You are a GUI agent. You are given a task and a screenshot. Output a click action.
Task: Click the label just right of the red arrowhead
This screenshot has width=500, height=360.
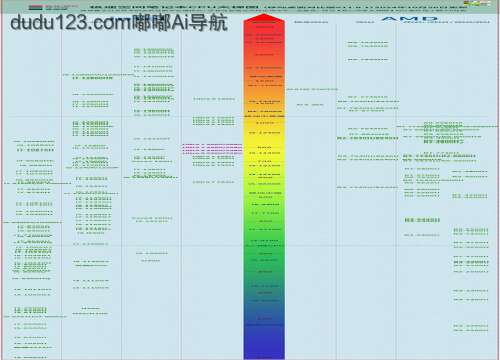point(311,22)
